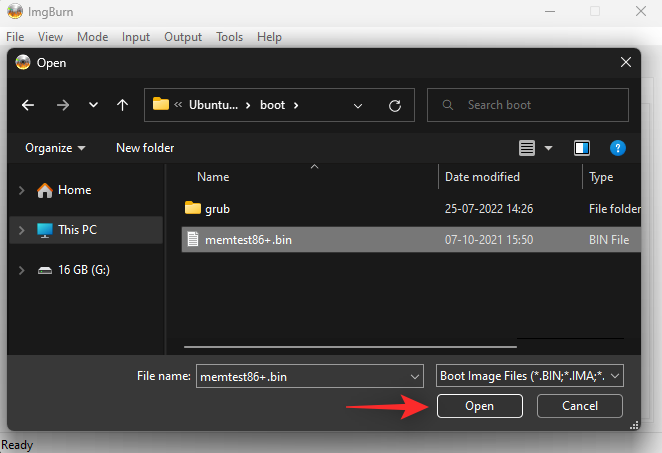Expand the chevron after boot breadcrumb
662x453 pixels.
(x=296, y=105)
